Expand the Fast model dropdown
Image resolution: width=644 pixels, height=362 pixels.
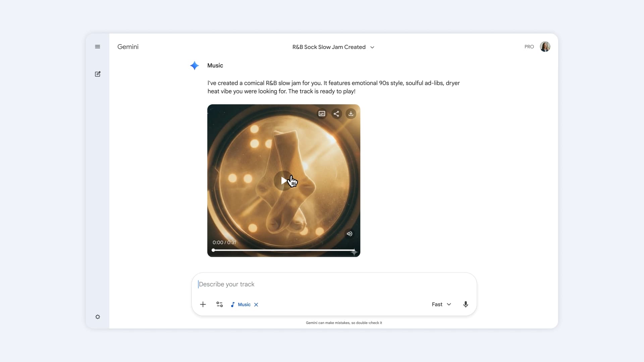click(x=441, y=304)
